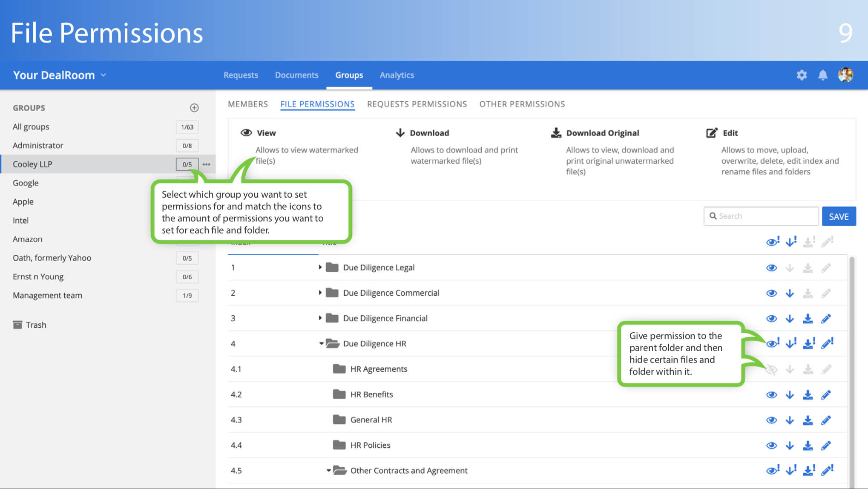Select the Management team group
The height and width of the screenshot is (489, 868).
coord(47,295)
